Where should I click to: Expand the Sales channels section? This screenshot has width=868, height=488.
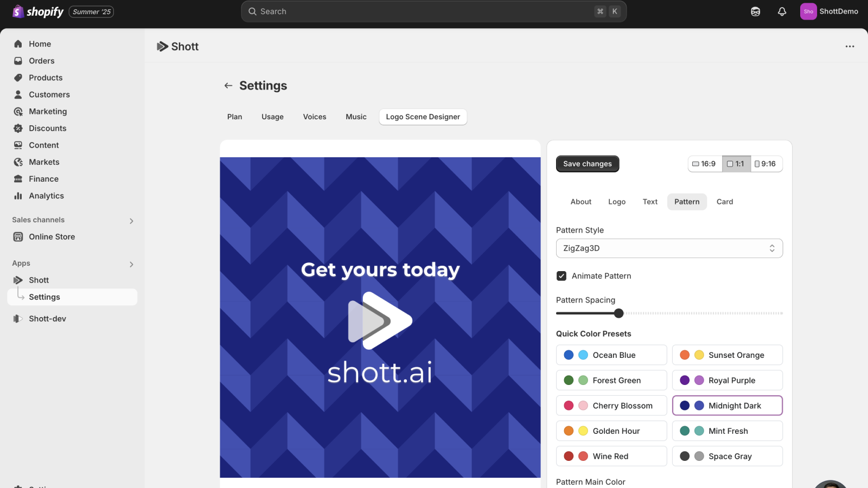tap(131, 221)
